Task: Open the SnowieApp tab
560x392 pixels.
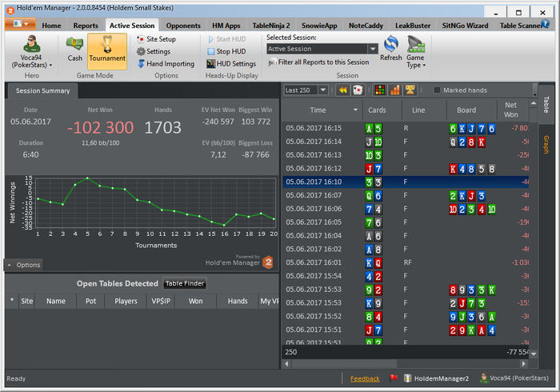Action: [x=319, y=26]
